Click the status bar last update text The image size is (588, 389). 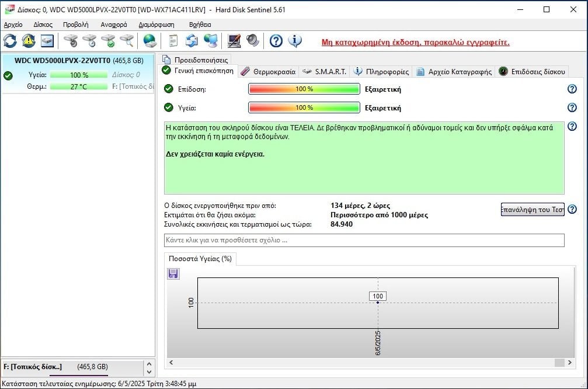tap(99, 384)
